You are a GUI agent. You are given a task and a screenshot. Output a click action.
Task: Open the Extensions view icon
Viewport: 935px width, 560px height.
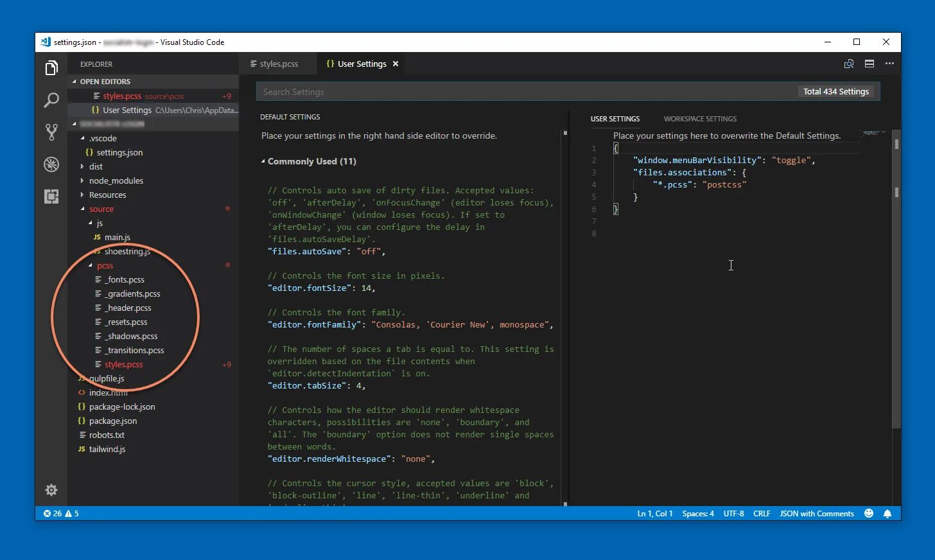point(51,196)
